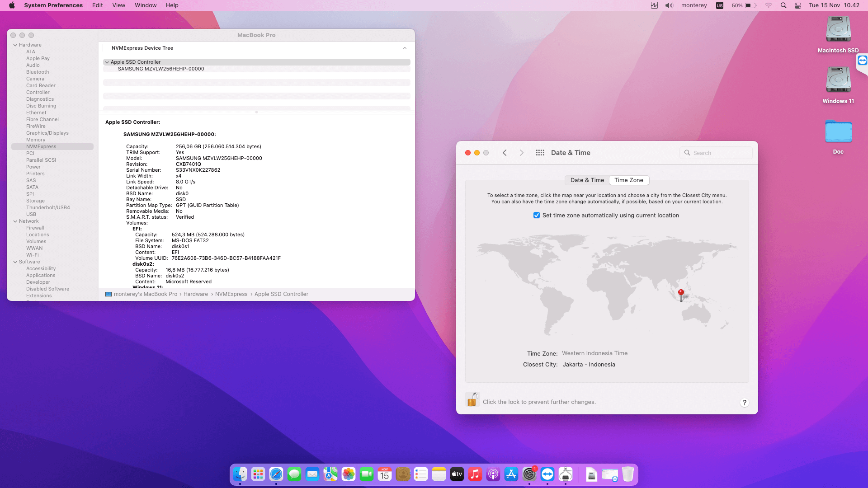The height and width of the screenshot is (488, 868).
Task: Select Windows 11 drive on desktop
Action: tap(838, 85)
